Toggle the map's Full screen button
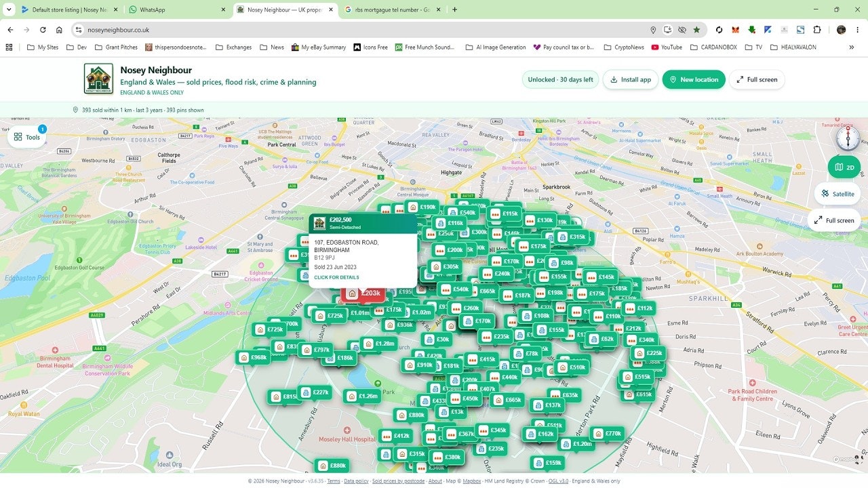 pos(833,220)
